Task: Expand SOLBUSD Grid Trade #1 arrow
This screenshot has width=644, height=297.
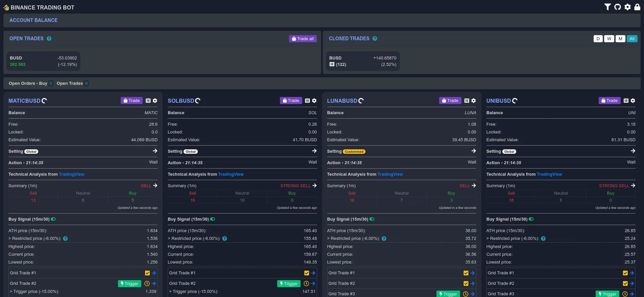Action: [313, 273]
